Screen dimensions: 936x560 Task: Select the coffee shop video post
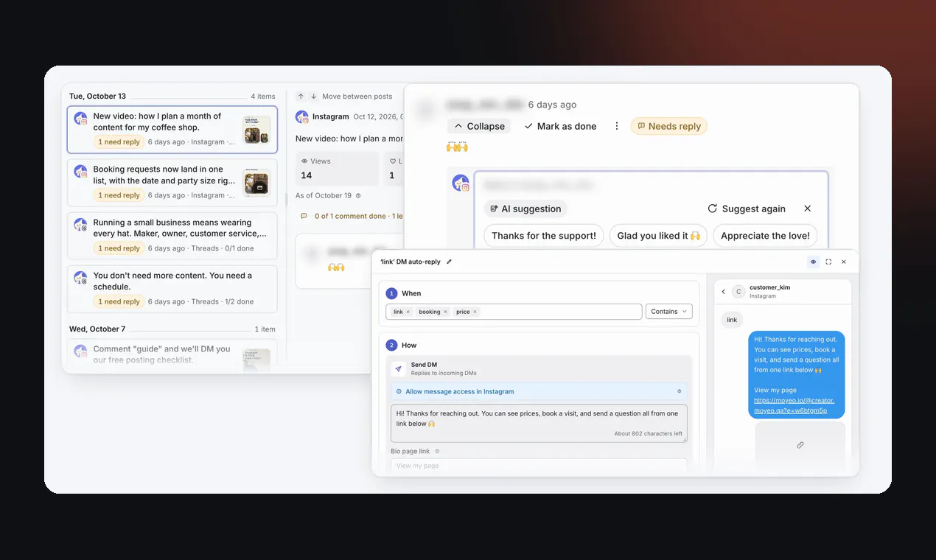(172, 130)
